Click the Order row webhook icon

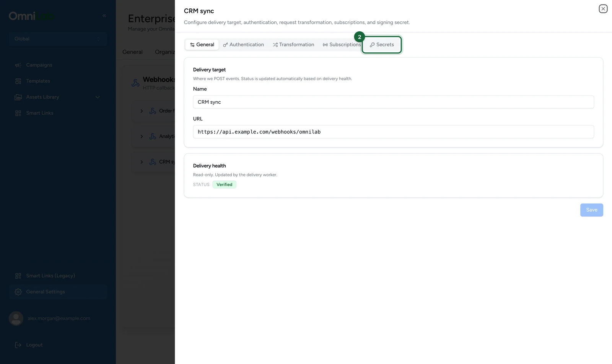coord(153,111)
